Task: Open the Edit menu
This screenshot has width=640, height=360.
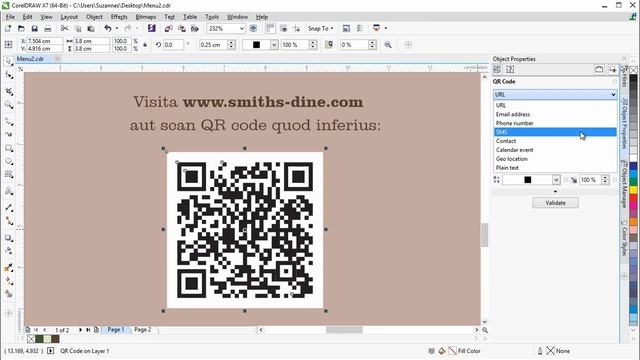Action: (x=27, y=17)
